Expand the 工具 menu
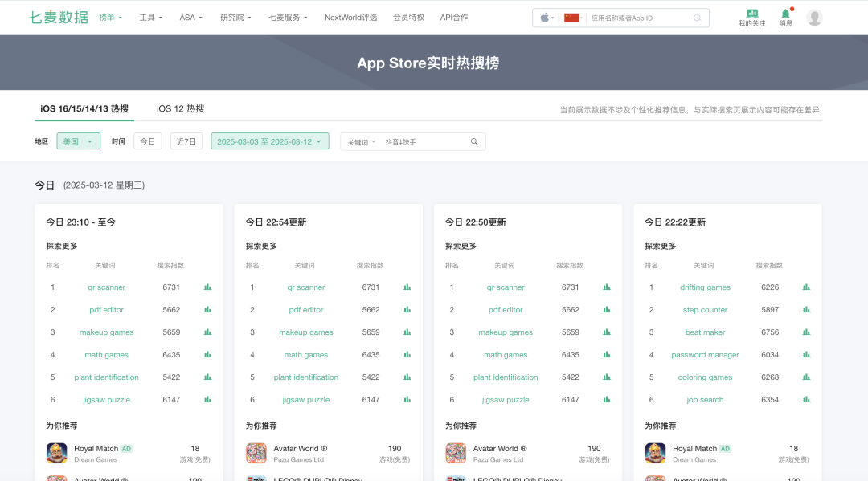The image size is (868, 481). pos(150,18)
